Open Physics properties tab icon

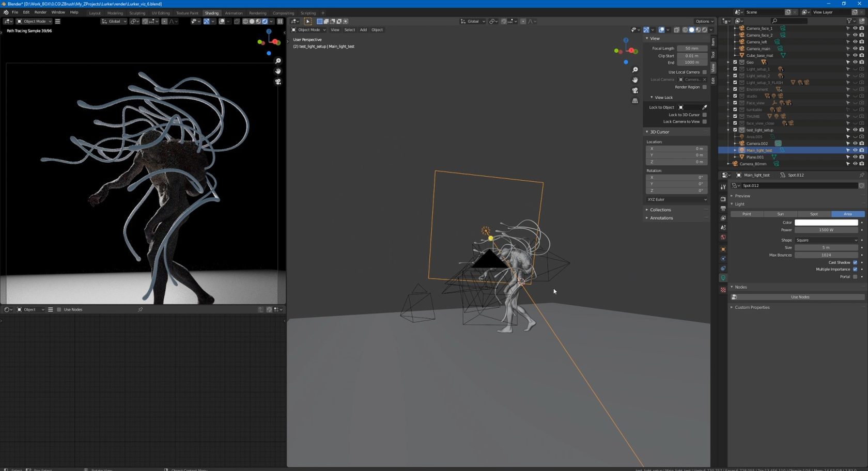click(723, 259)
